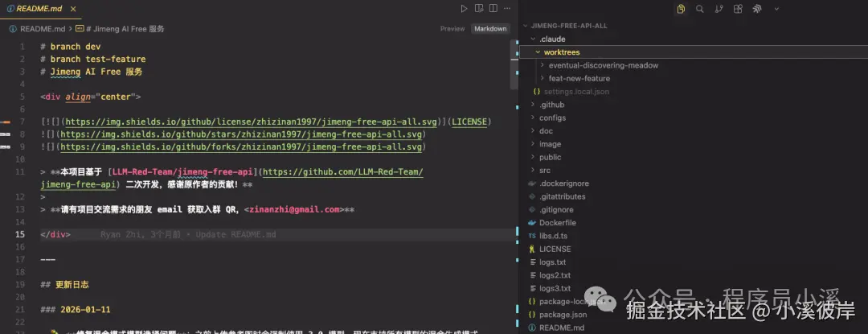868x334 pixels.
Task: Split the editor with the split icon
Action: click(x=493, y=9)
